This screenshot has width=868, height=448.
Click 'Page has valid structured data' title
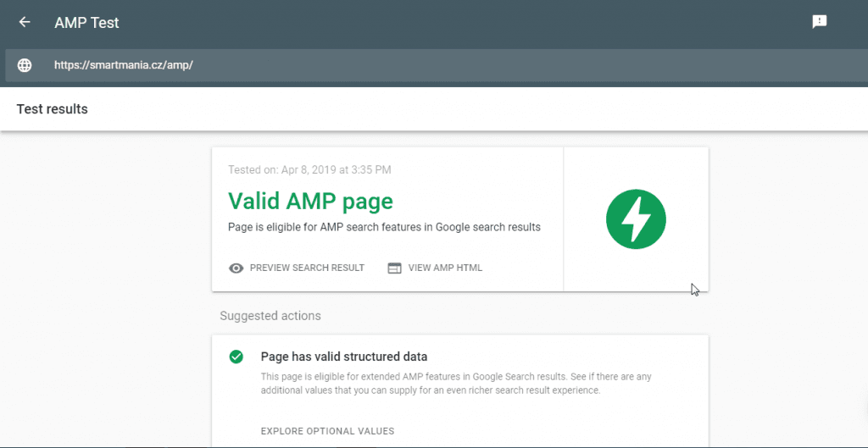[x=344, y=357]
